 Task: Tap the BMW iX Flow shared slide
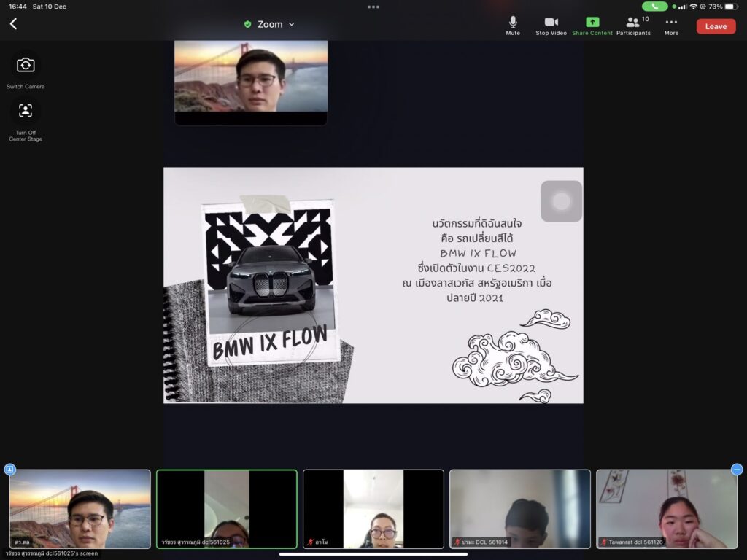[x=373, y=285]
